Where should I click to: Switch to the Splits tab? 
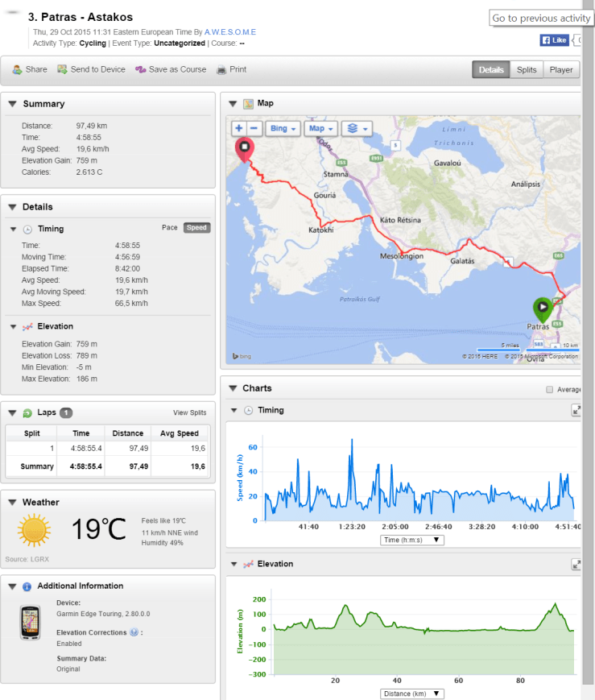tap(527, 70)
